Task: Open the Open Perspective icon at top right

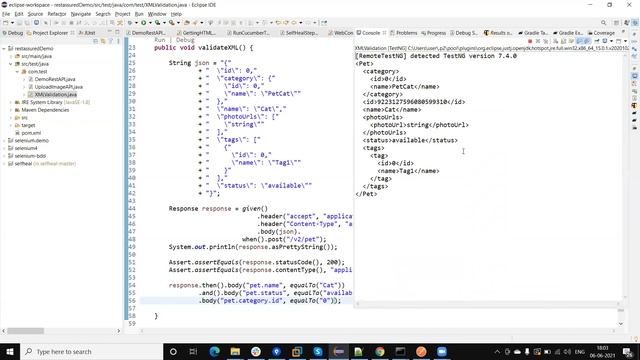Action: pos(616,23)
